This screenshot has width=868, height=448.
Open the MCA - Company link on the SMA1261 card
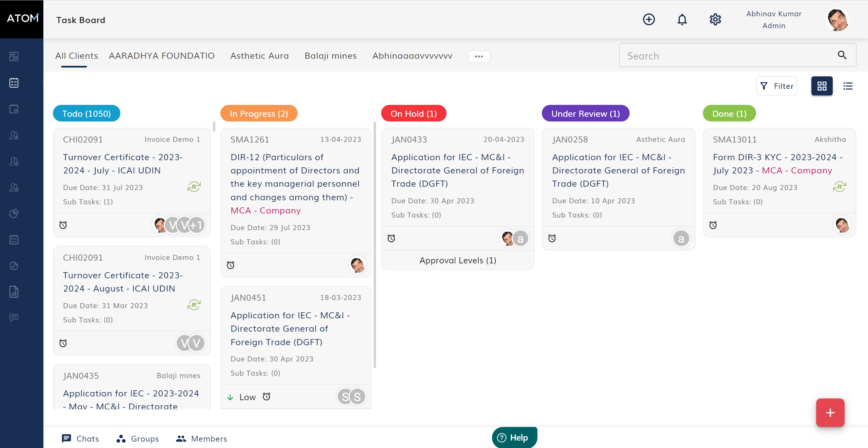pos(265,210)
